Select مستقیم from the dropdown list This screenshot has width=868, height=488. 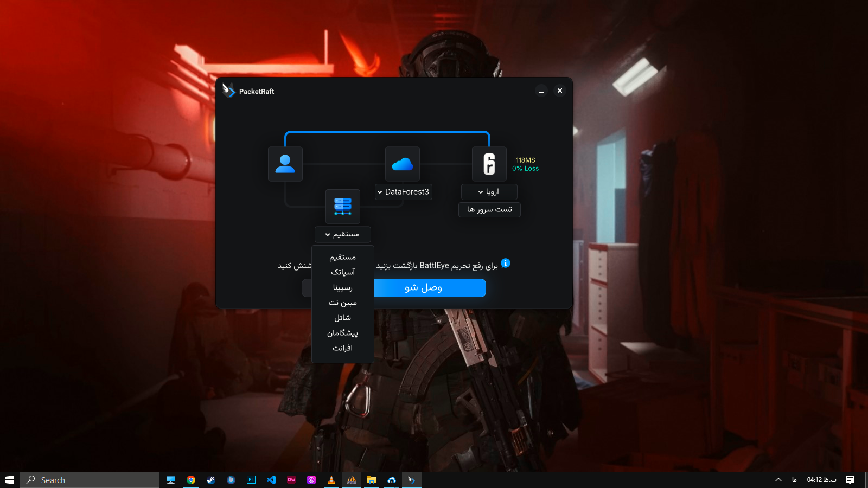[x=343, y=257]
